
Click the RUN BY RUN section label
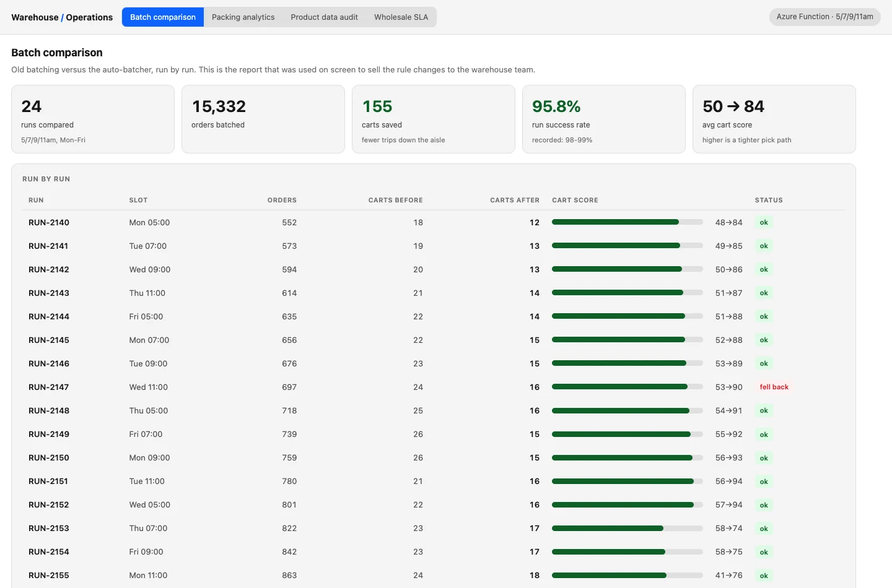click(x=46, y=179)
